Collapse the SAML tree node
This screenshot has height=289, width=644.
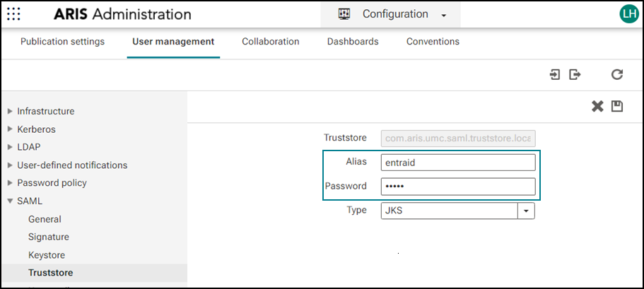pyautogui.click(x=11, y=201)
